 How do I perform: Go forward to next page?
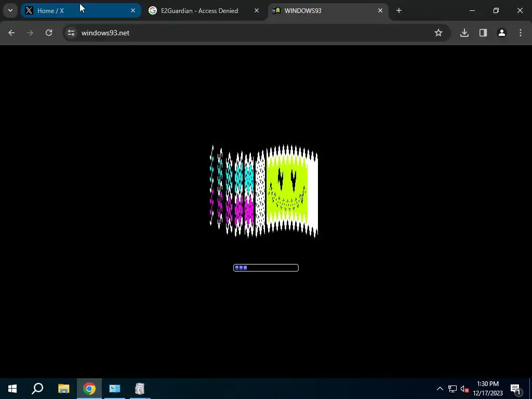(30, 33)
